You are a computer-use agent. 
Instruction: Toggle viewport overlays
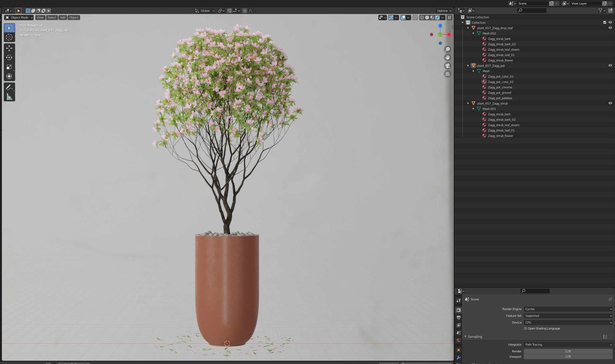(x=403, y=18)
